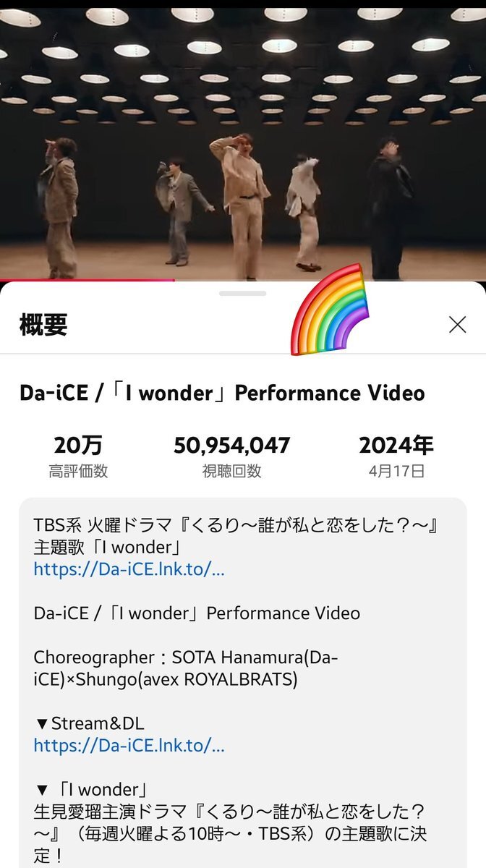
Task: Tap the 生見愛瑠主演ドラマ description paragraph
Action: point(230,833)
